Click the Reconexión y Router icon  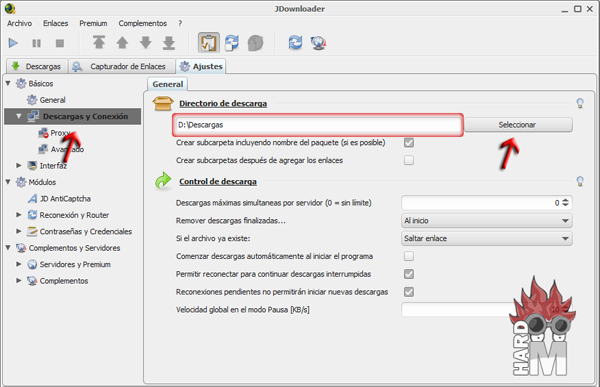click(x=33, y=215)
